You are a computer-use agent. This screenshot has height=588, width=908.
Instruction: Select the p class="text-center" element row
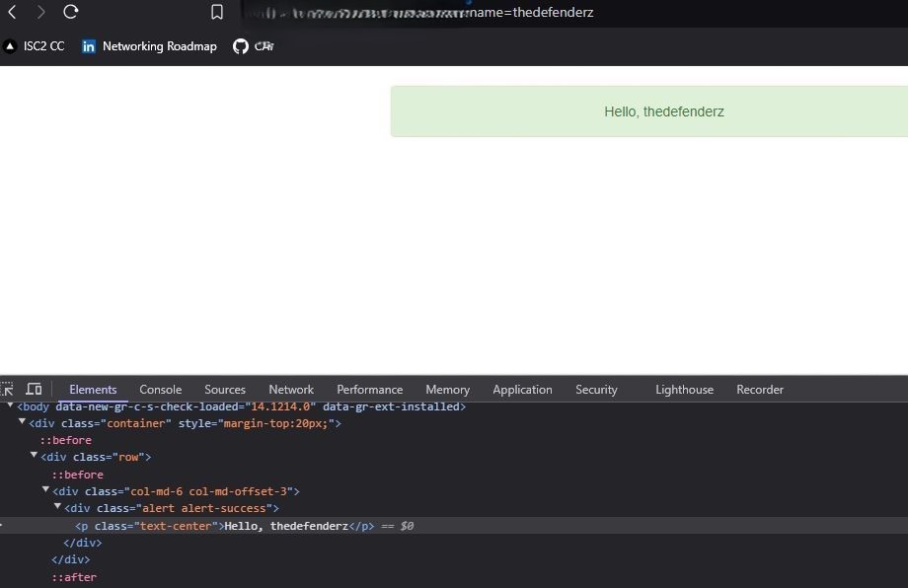(454, 526)
